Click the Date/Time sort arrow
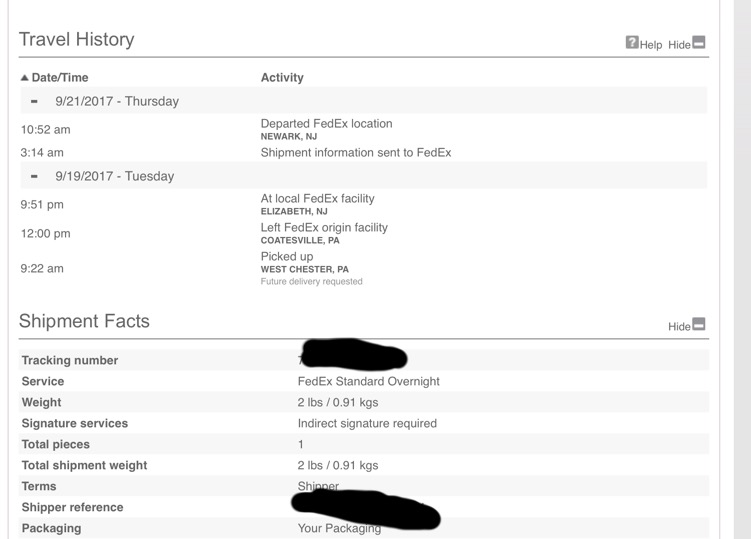 pyautogui.click(x=24, y=78)
